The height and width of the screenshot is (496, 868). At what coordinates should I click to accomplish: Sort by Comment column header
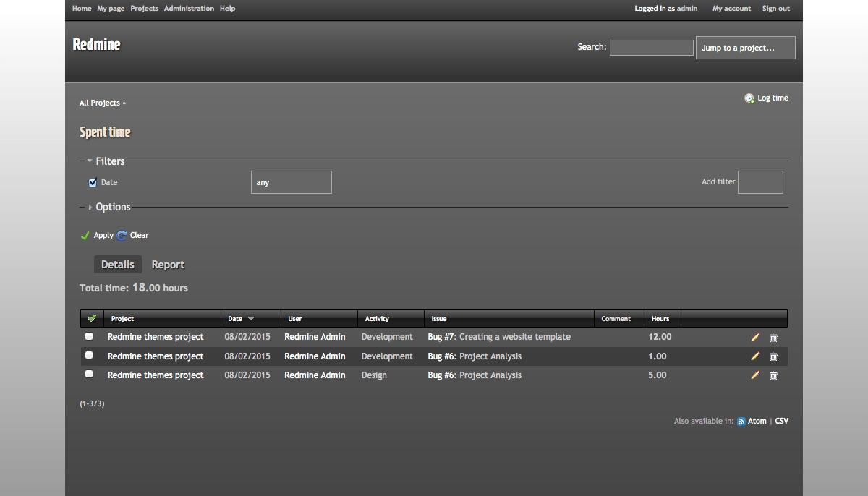click(616, 319)
